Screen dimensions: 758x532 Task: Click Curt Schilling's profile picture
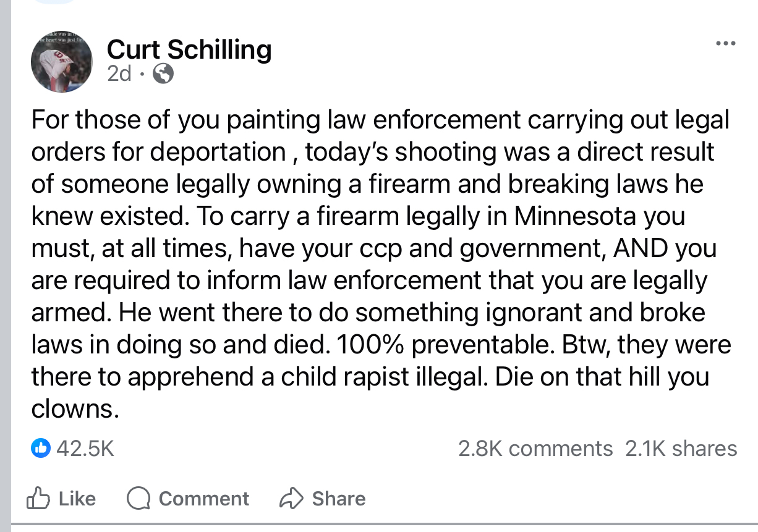point(61,62)
